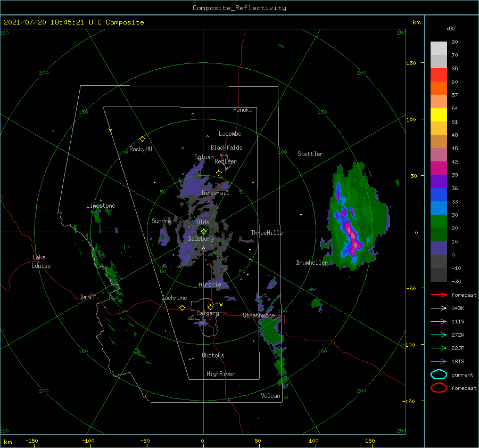
Task: Click the 04DK legend label
Action: [x=458, y=308]
